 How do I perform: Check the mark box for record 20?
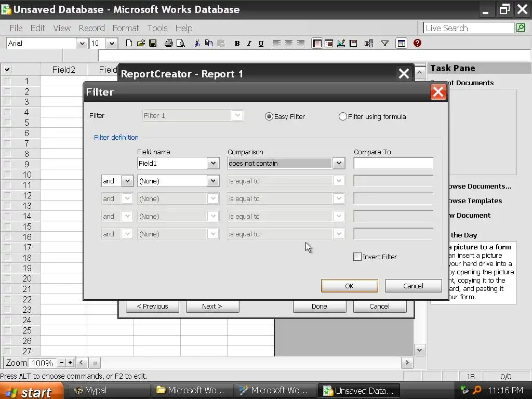[7, 278]
